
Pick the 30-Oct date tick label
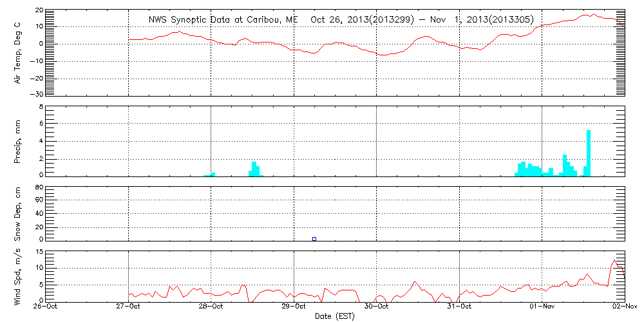(x=376, y=307)
